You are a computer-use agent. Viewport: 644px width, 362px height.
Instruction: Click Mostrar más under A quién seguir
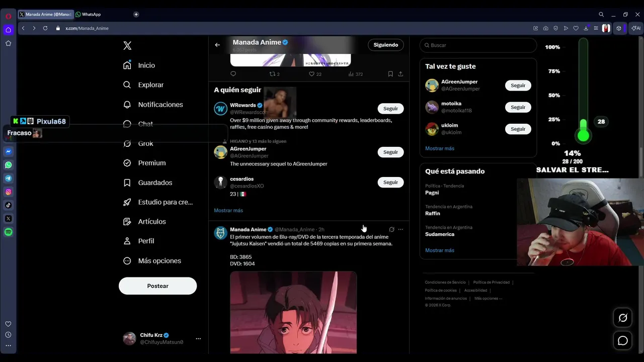click(228, 210)
